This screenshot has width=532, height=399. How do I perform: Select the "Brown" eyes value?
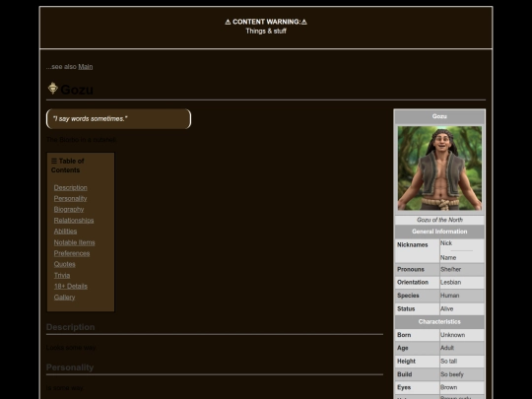[448, 387]
